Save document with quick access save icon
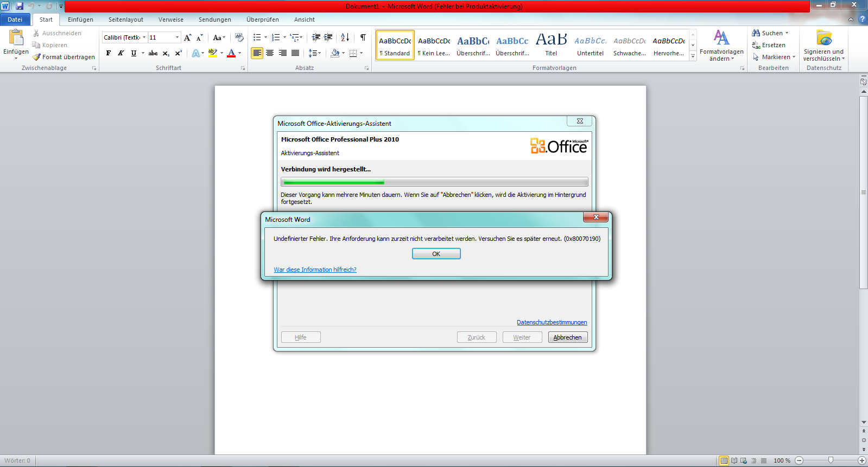 [x=20, y=6]
